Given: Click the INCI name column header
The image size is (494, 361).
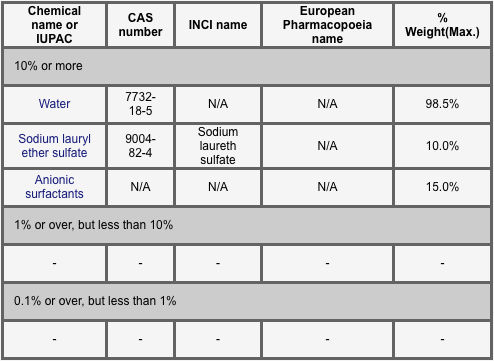Looking at the screenshot, I should [218, 25].
